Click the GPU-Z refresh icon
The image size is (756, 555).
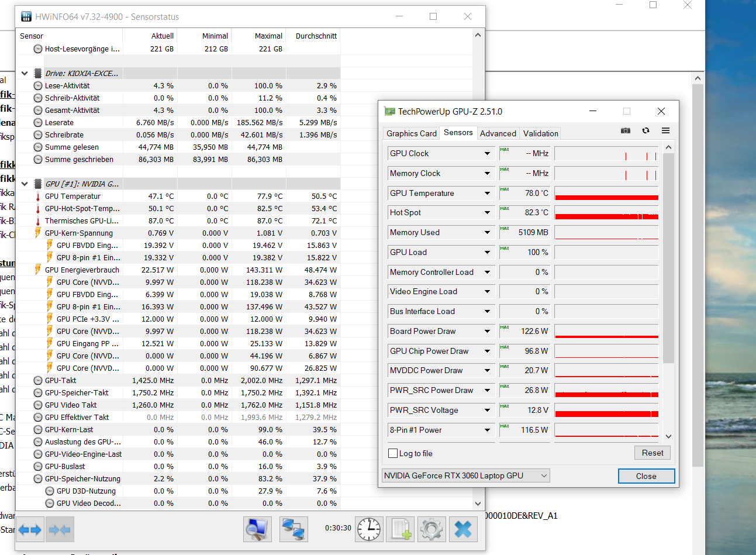(645, 130)
